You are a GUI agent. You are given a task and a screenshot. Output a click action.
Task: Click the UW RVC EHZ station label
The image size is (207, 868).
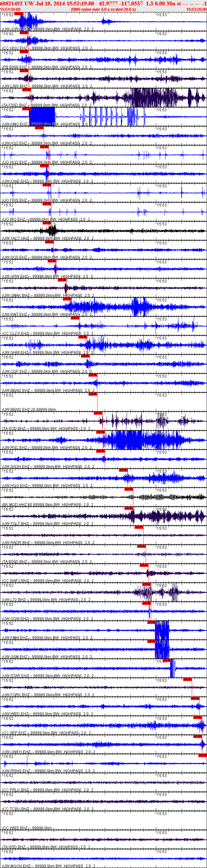pyautogui.click(x=47, y=448)
